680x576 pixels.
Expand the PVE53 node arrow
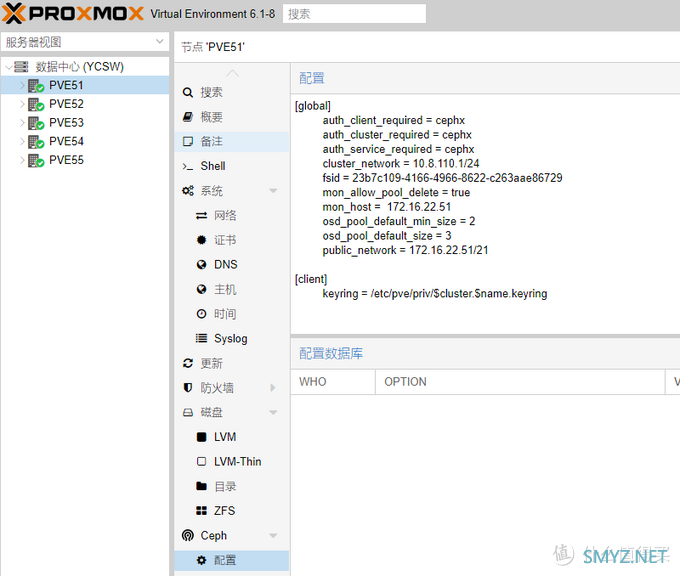(22, 123)
